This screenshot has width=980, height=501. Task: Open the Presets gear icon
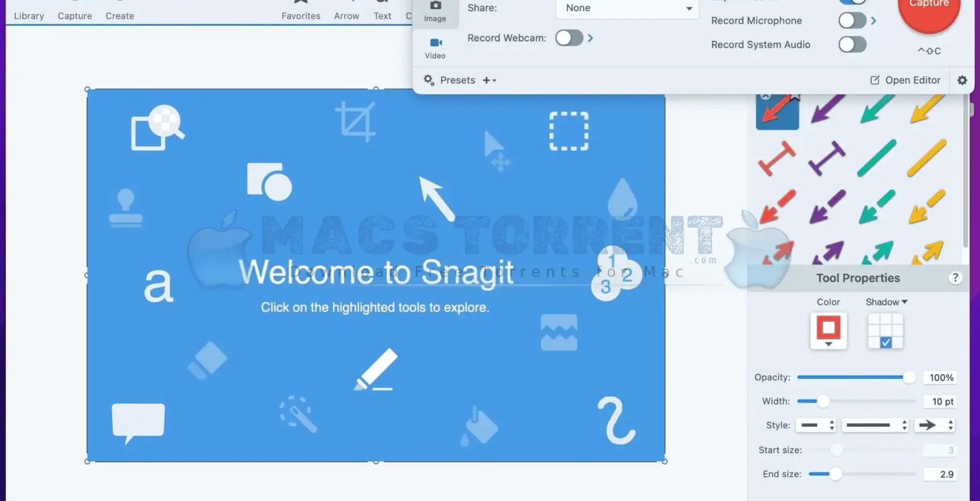pos(429,80)
